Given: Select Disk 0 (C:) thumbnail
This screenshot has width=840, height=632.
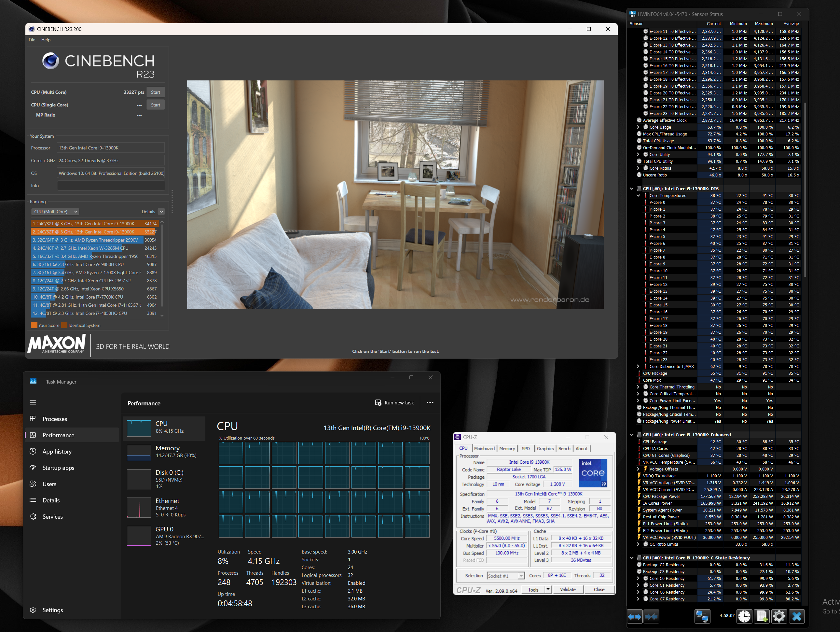Looking at the screenshot, I should click(139, 479).
